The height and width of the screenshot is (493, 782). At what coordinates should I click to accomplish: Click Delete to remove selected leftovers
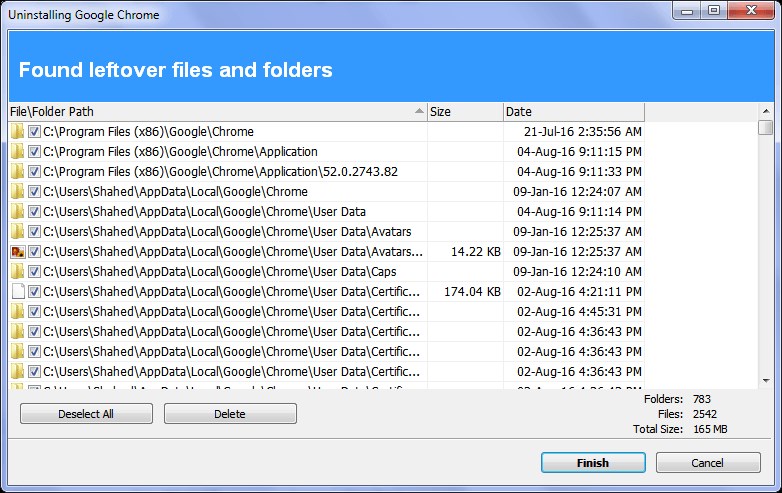click(230, 414)
